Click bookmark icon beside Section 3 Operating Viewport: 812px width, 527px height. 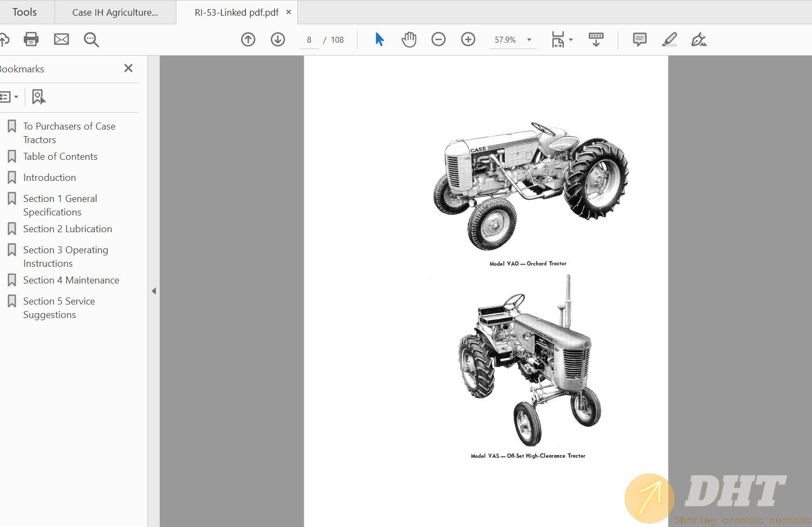tap(12, 250)
